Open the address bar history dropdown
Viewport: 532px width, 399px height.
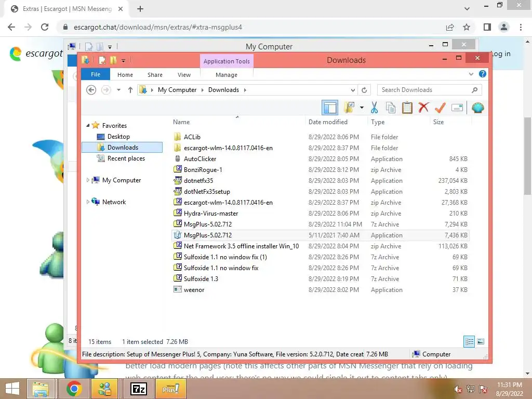pos(353,90)
